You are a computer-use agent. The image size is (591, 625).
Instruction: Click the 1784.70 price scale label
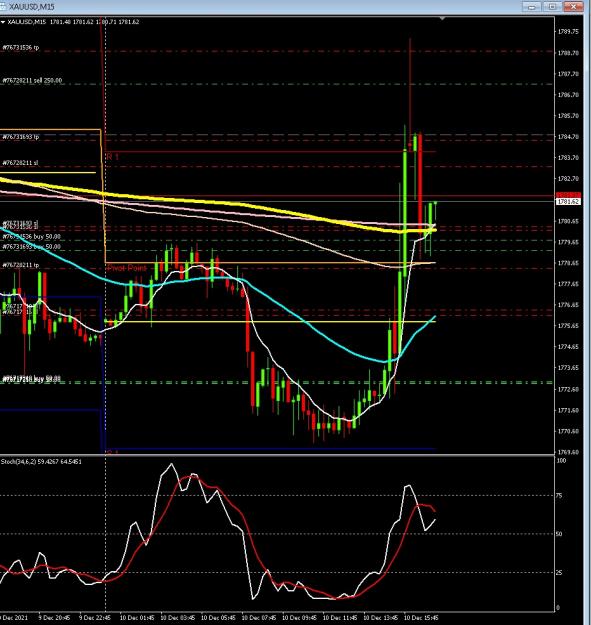568,137
